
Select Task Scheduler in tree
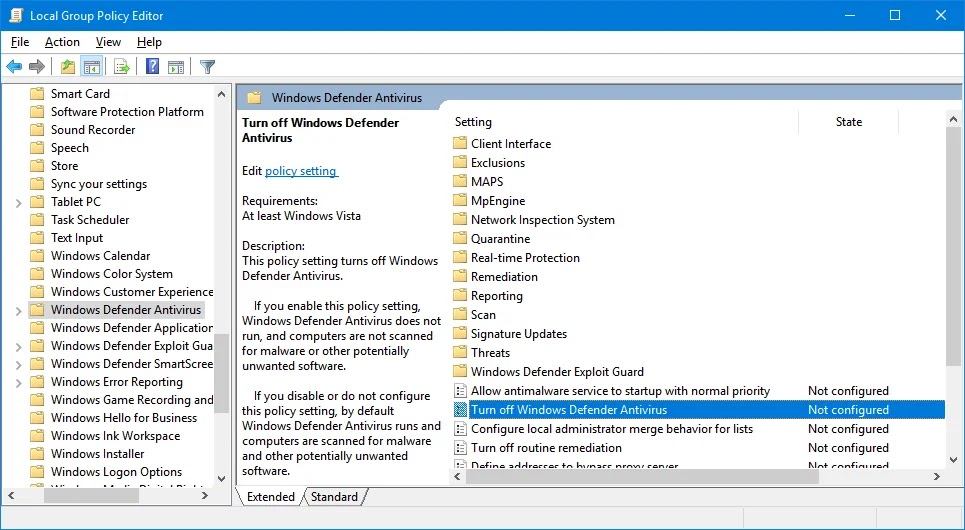click(90, 220)
